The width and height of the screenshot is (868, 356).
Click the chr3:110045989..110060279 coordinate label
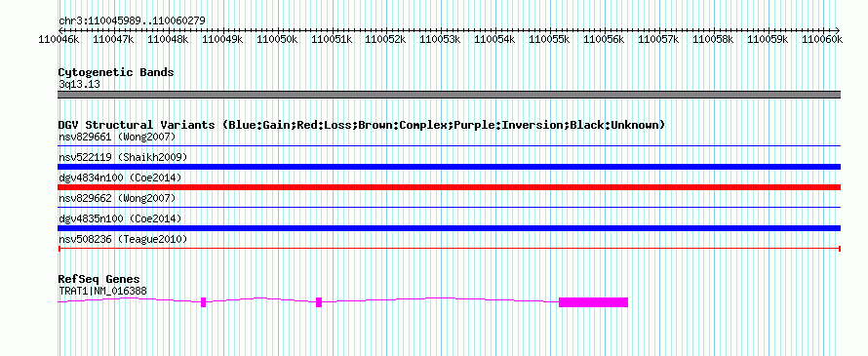[132, 20]
